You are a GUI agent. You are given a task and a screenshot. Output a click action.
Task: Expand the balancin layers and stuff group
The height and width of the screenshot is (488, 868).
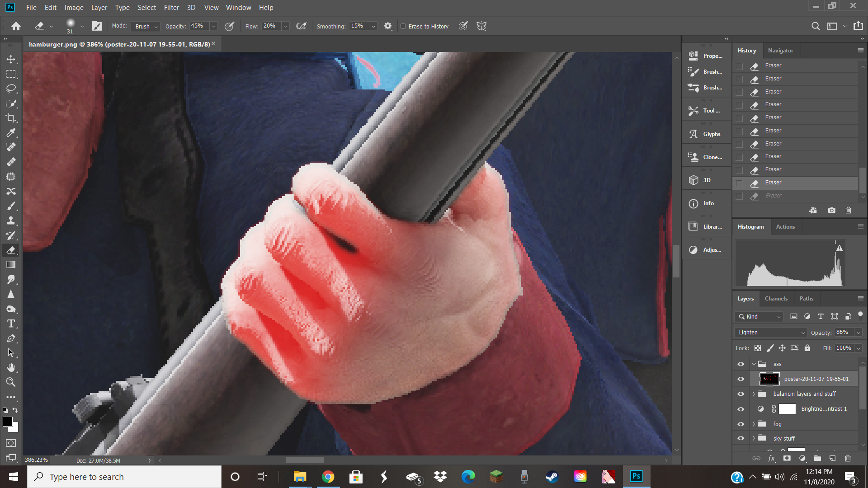coord(754,394)
